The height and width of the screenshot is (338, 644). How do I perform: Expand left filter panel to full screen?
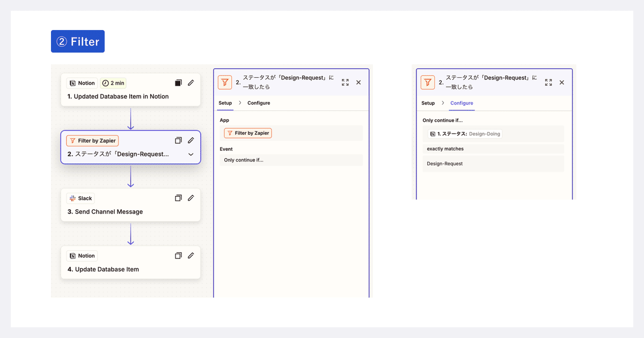(345, 82)
